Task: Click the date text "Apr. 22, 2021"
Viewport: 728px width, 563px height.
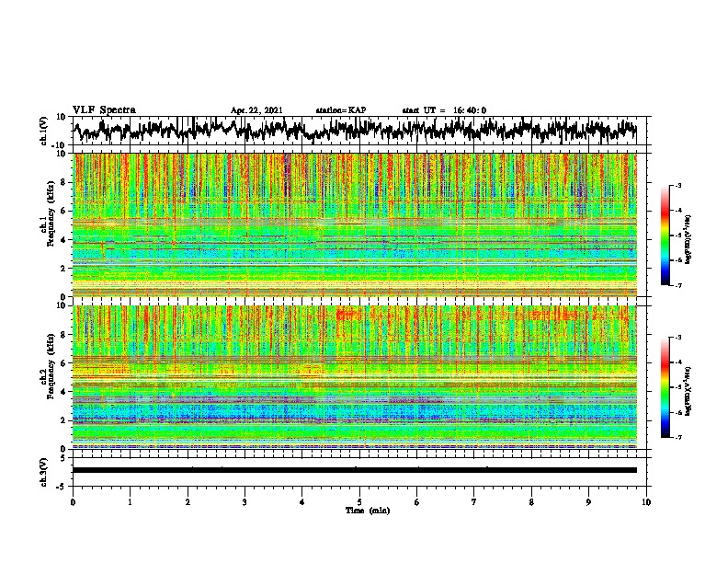Action: point(256,110)
